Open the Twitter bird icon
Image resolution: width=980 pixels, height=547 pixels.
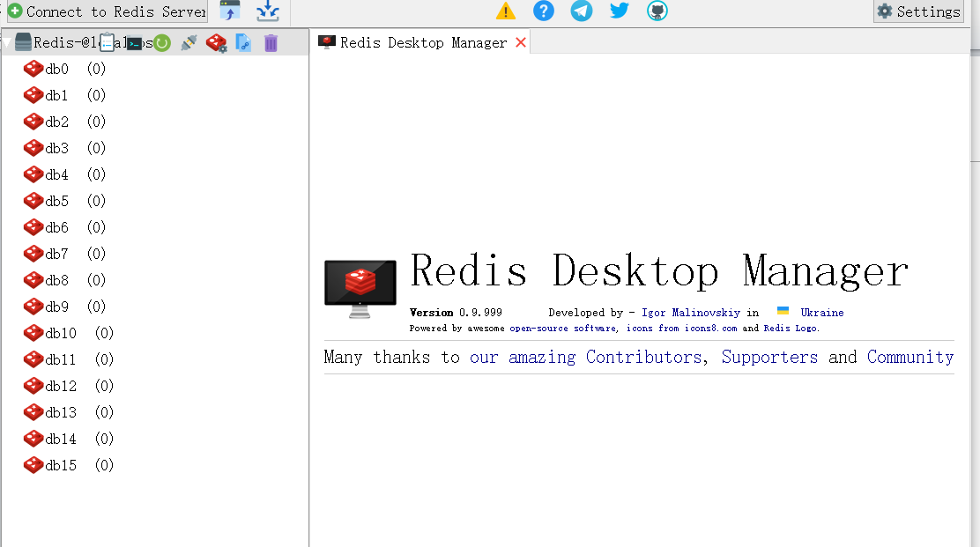pos(620,11)
